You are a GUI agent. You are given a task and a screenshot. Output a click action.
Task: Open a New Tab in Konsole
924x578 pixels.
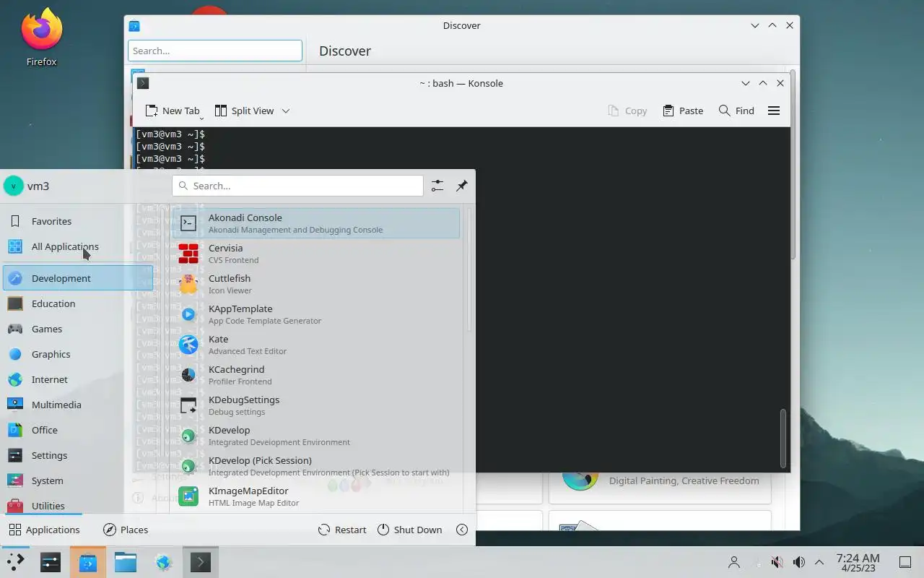point(173,111)
